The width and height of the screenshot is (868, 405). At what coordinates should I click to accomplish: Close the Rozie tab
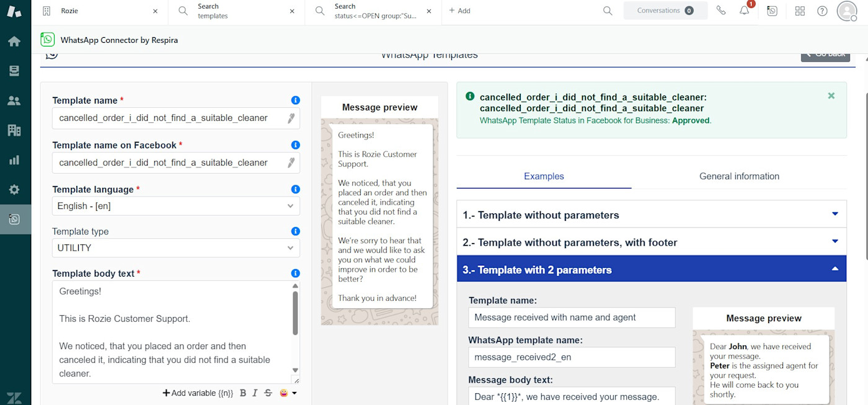(155, 11)
